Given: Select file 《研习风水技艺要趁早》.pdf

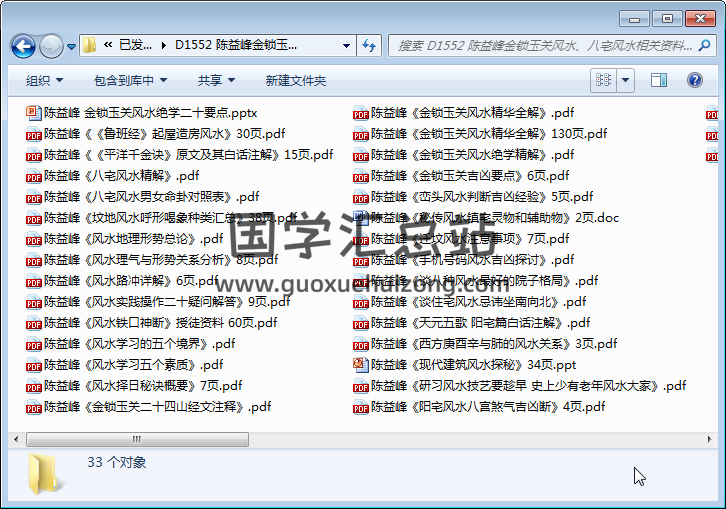Looking at the screenshot, I should pos(519,386).
